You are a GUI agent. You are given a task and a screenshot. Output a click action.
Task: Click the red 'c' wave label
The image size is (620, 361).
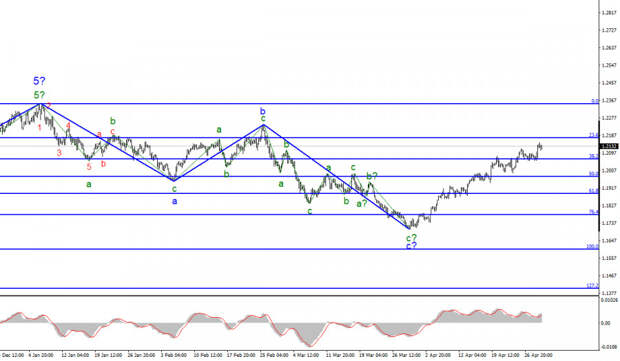tap(113, 132)
